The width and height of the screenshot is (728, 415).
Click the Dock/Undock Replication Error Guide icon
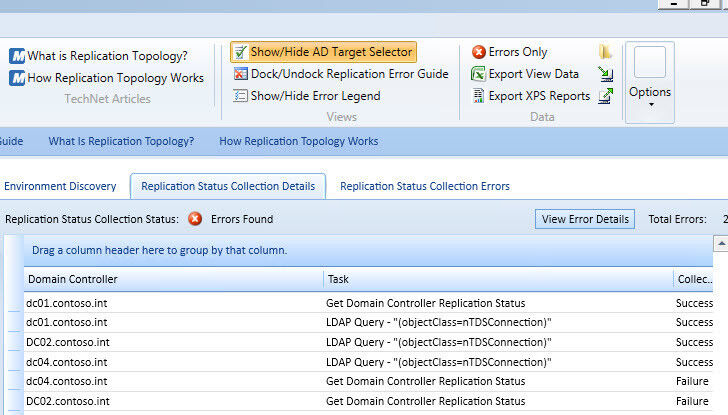241,74
